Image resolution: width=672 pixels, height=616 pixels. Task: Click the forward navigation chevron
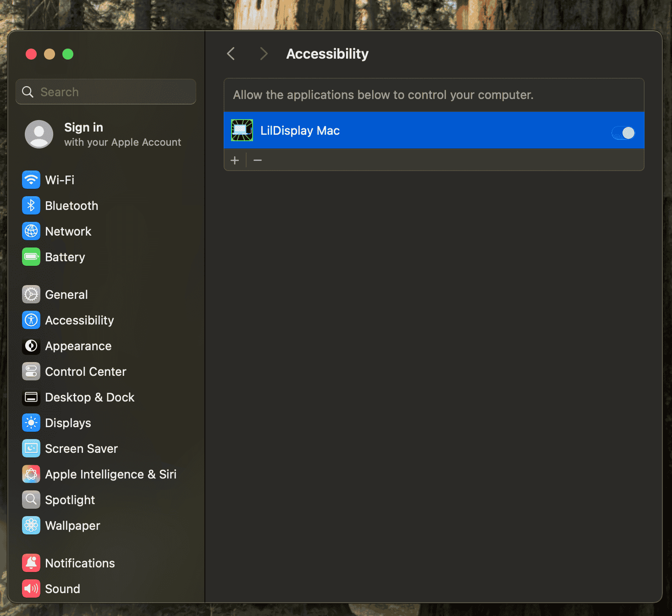pos(264,54)
